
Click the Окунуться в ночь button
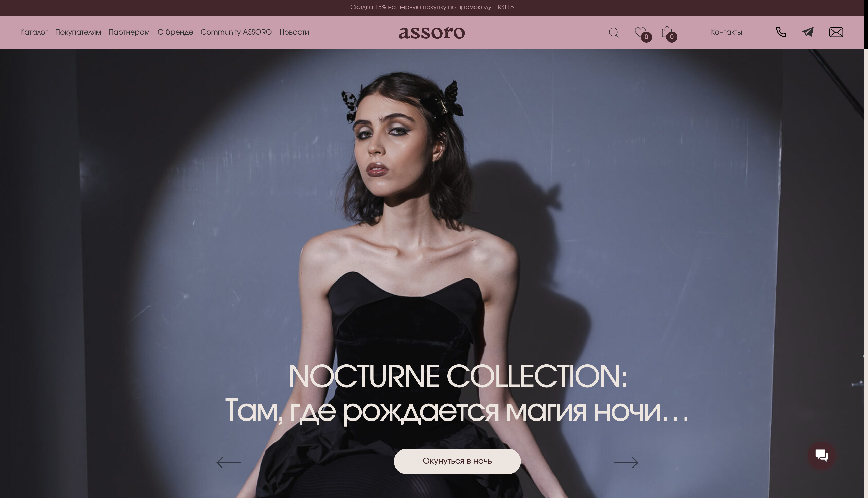(457, 461)
